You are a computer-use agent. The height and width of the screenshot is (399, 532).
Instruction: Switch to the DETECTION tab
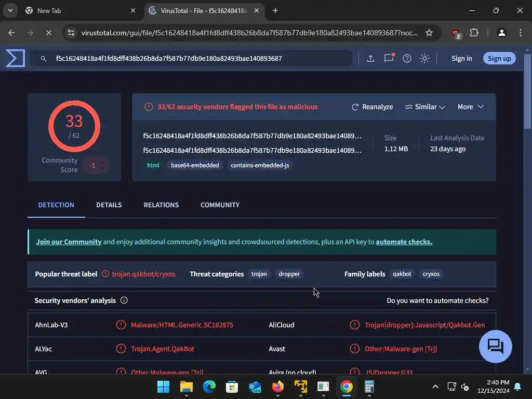pos(56,205)
